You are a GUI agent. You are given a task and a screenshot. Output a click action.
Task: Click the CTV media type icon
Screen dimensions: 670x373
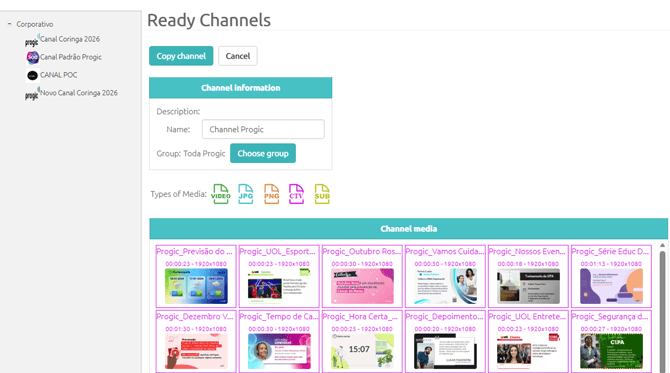pyautogui.click(x=296, y=194)
